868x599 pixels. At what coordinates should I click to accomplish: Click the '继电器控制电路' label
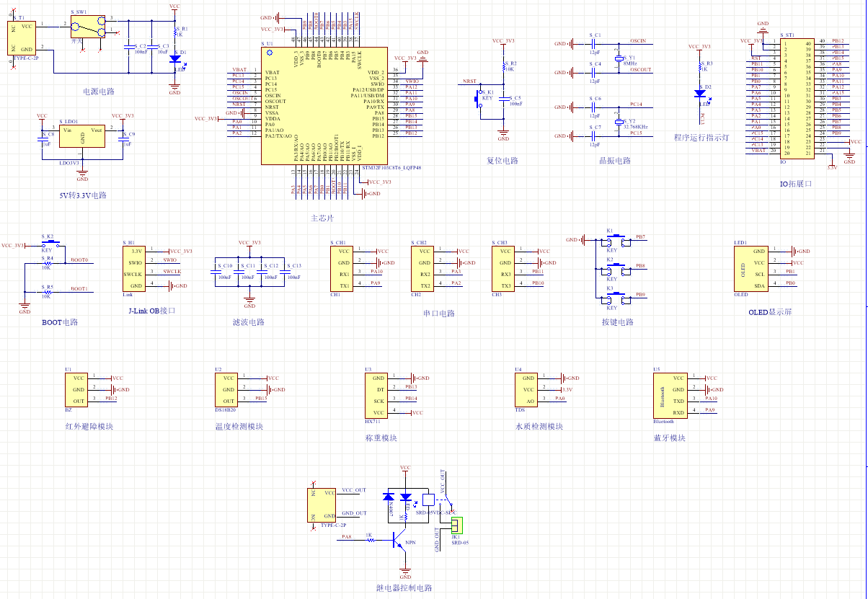(x=404, y=587)
